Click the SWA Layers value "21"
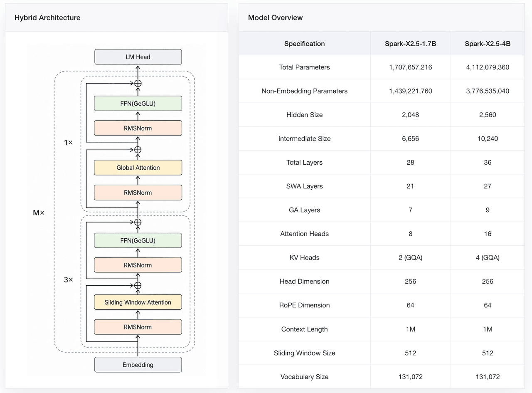Screen dimensions: 532x393 pyautogui.click(x=411, y=186)
